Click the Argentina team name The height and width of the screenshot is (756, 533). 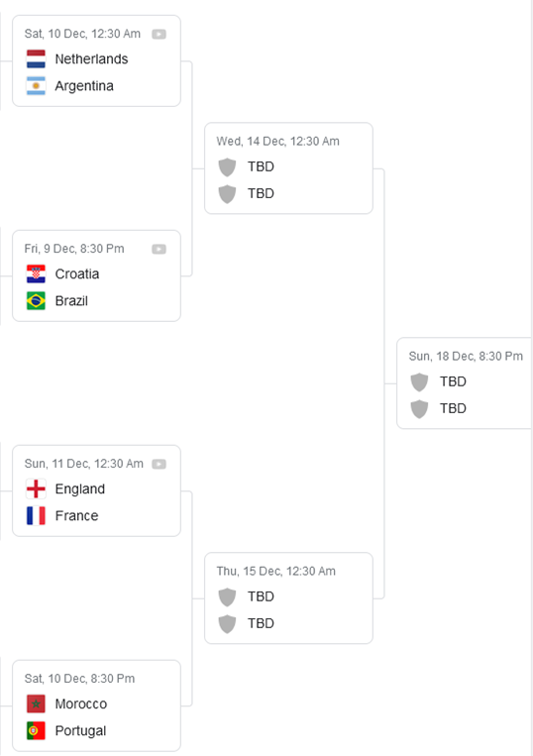[x=84, y=86]
